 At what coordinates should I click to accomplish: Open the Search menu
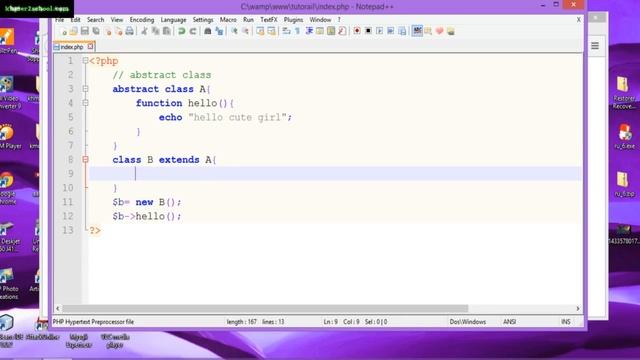[x=96, y=20]
